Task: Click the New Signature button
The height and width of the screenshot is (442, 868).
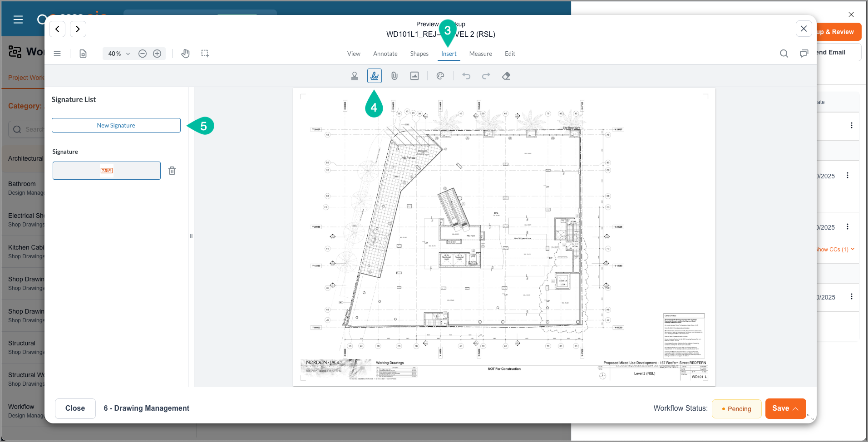Action: click(116, 126)
